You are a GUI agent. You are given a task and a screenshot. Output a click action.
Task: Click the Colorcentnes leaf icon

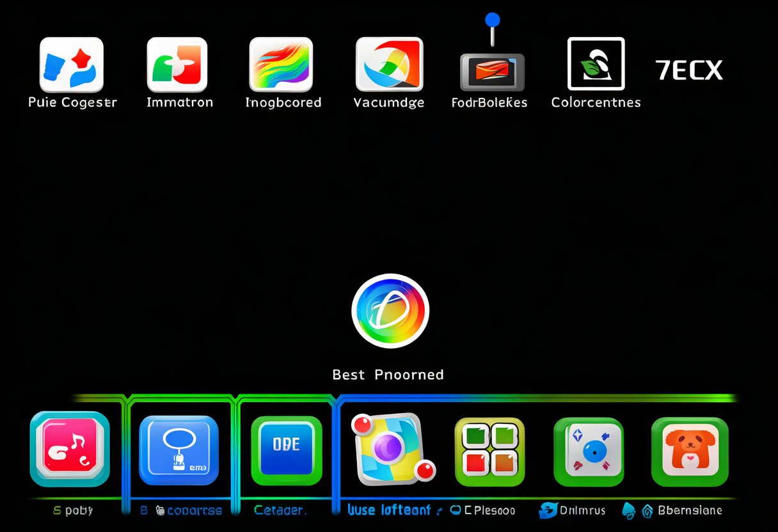click(x=596, y=64)
